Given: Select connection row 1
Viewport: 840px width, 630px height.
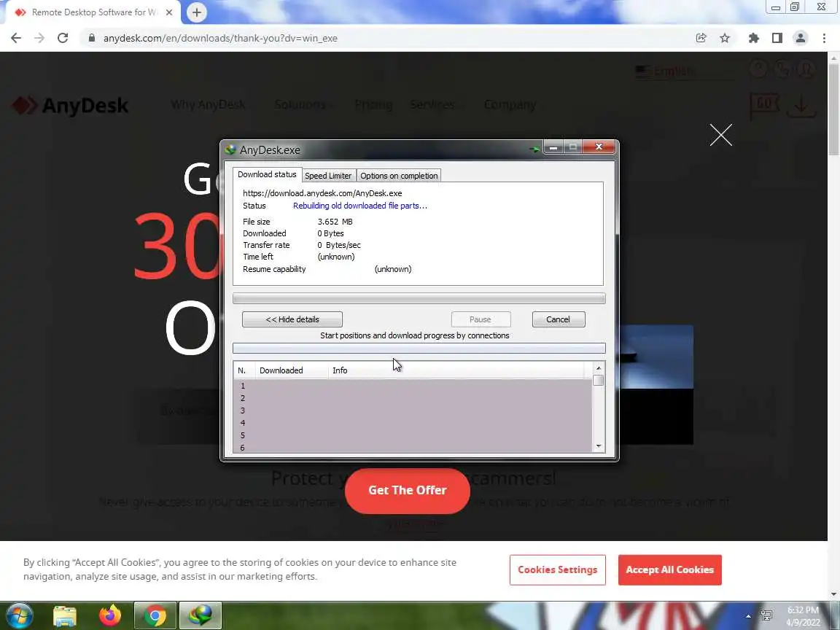Looking at the screenshot, I should coord(413,386).
